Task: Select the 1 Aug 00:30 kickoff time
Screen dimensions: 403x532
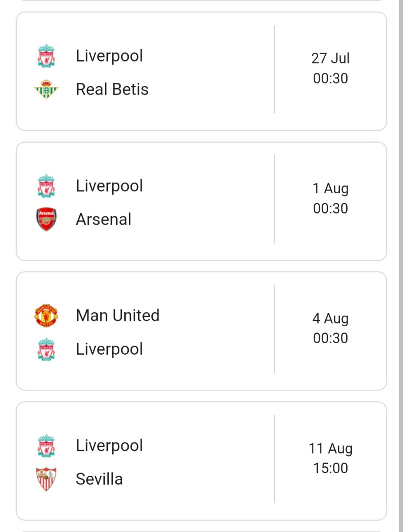Action: click(331, 198)
